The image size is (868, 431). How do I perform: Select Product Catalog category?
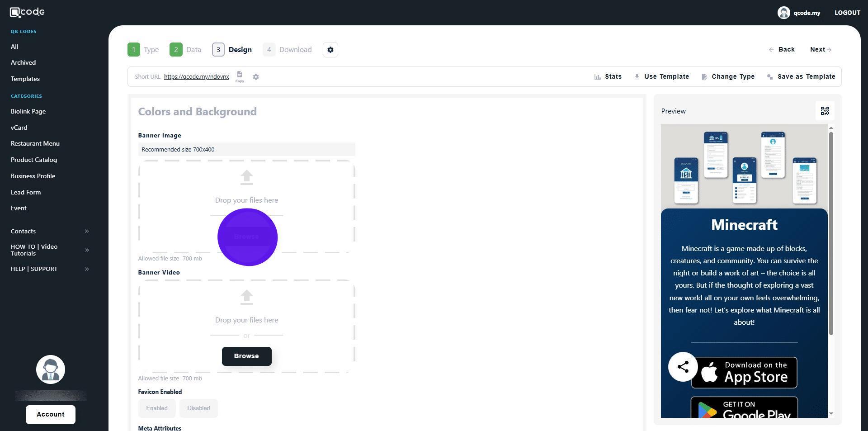pyautogui.click(x=34, y=160)
